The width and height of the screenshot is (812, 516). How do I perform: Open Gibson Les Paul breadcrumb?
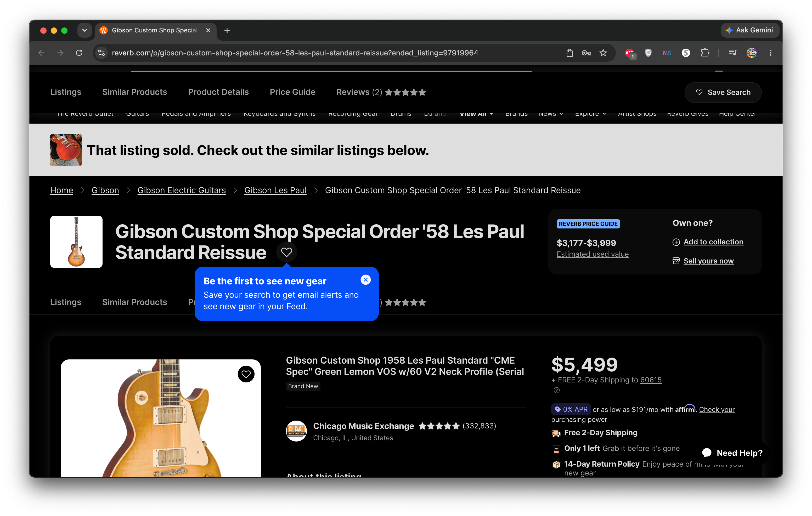(x=275, y=190)
